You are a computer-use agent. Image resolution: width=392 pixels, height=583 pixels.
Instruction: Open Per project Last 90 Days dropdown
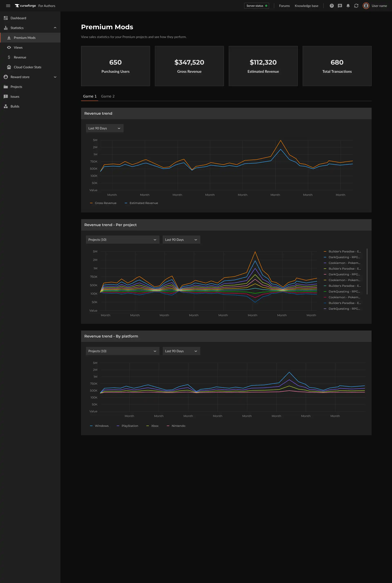pyautogui.click(x=181, y=240)
